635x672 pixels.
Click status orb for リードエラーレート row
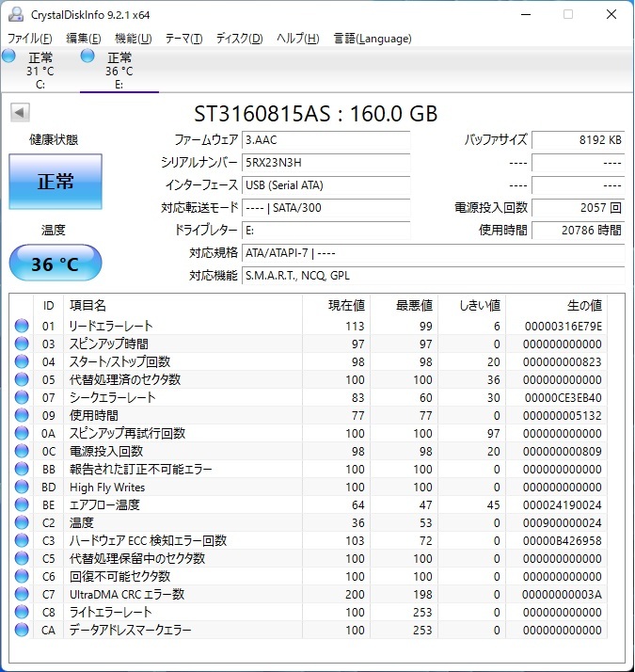pyautogui.click(x=22, y=327)
